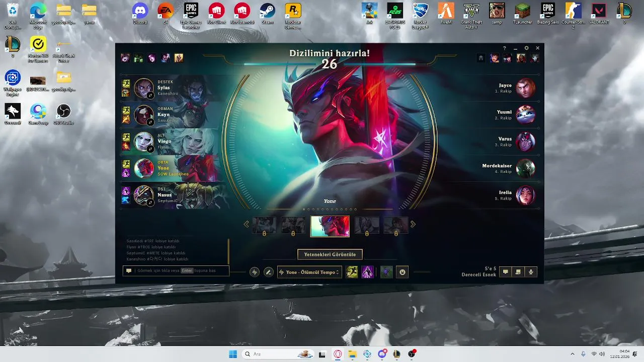Open EA desktop shortcut

[166, 14]
